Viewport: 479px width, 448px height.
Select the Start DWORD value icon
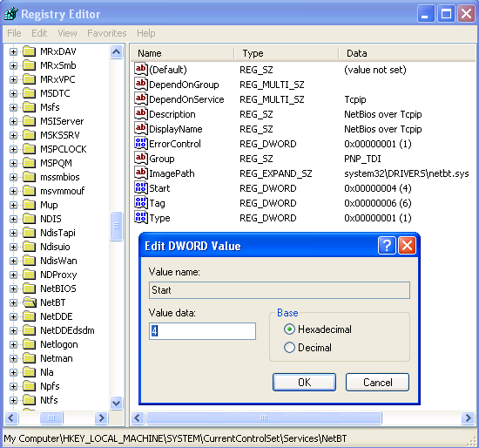click(x=141, y=187)
